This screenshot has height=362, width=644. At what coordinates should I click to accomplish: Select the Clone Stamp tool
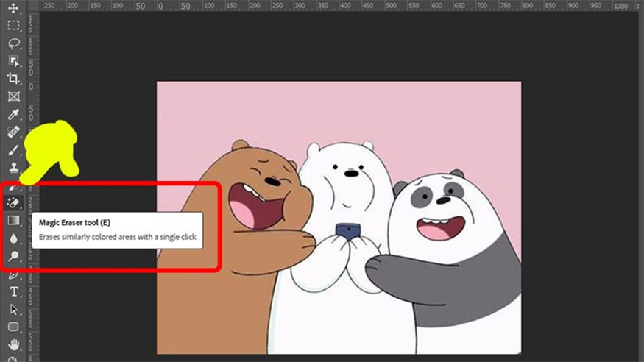[x=13, y=168]
